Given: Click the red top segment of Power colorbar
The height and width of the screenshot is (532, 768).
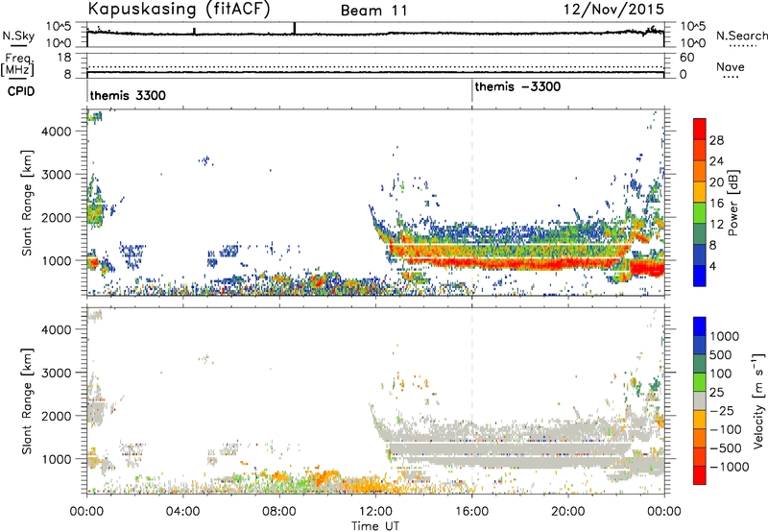Looking at the screenshot, I should 700,129.
